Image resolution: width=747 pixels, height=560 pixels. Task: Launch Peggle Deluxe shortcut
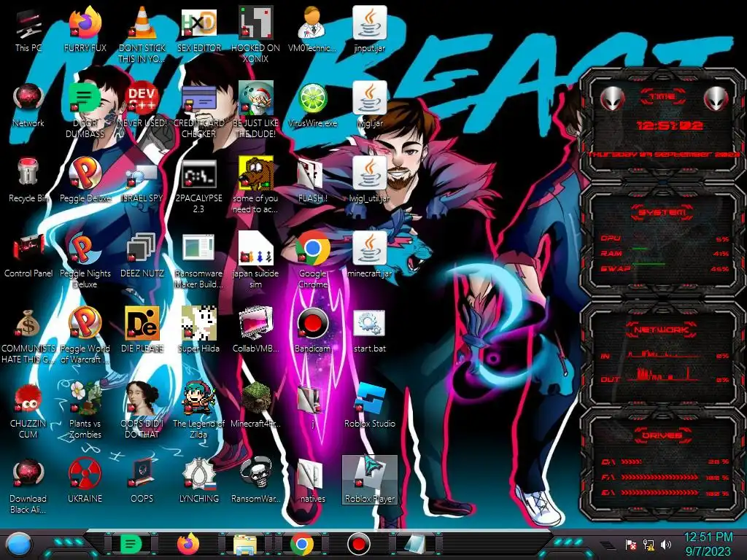[x=85, y=180]
